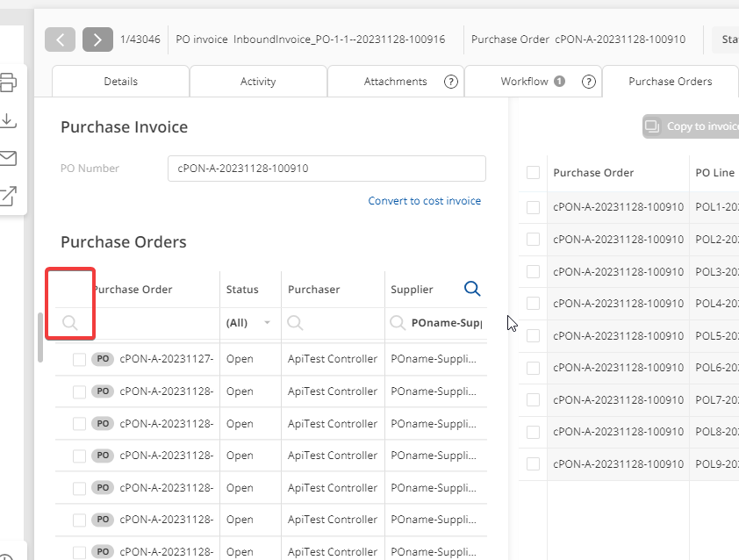Click the email envelope icon in sidebar
This screenshot has width=739, height=560.
pos(8,158)
